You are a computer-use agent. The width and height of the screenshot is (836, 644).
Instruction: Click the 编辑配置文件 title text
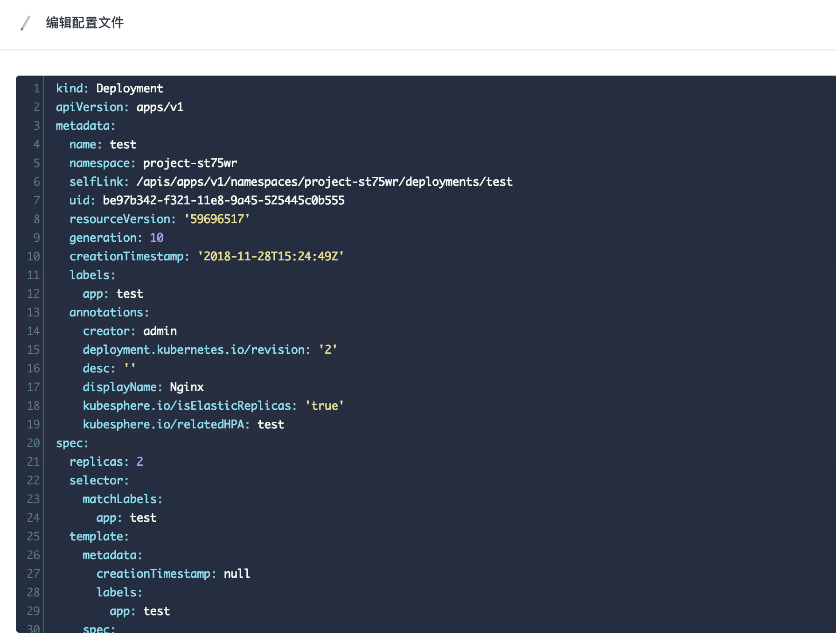[x=85, y=23]
